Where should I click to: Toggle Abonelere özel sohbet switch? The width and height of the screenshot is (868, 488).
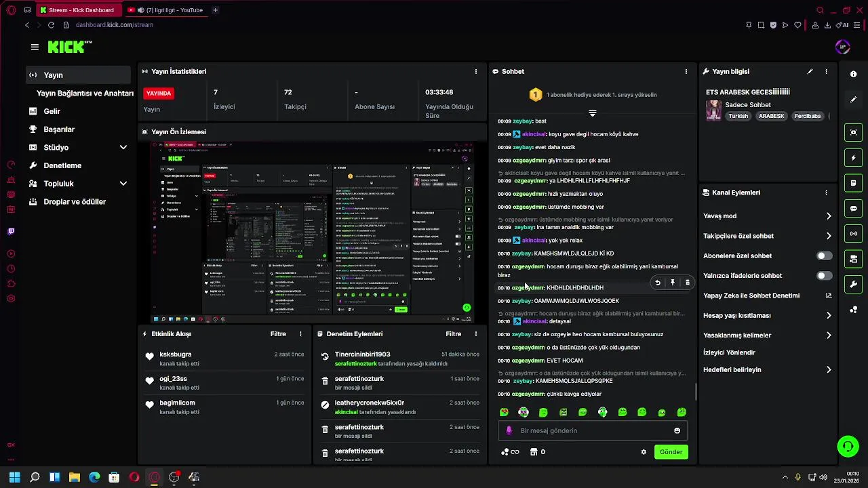[824, 256]
